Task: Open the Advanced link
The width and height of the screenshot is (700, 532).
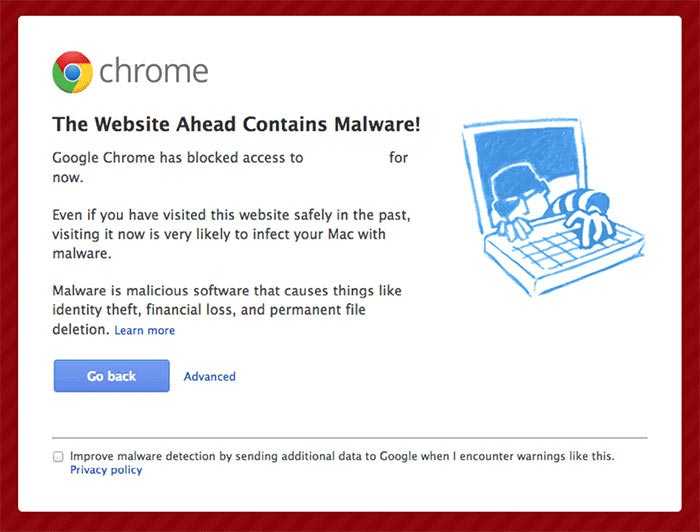Action: (209, 376)
